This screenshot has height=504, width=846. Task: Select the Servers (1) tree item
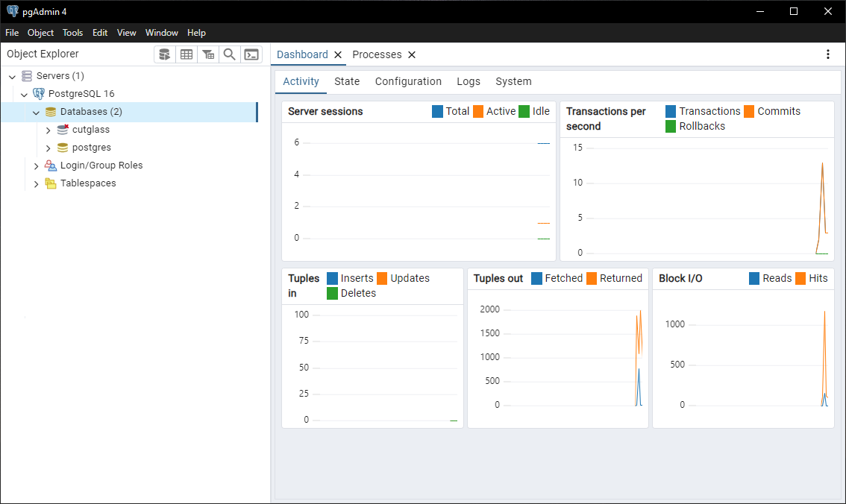pos(60,76)
